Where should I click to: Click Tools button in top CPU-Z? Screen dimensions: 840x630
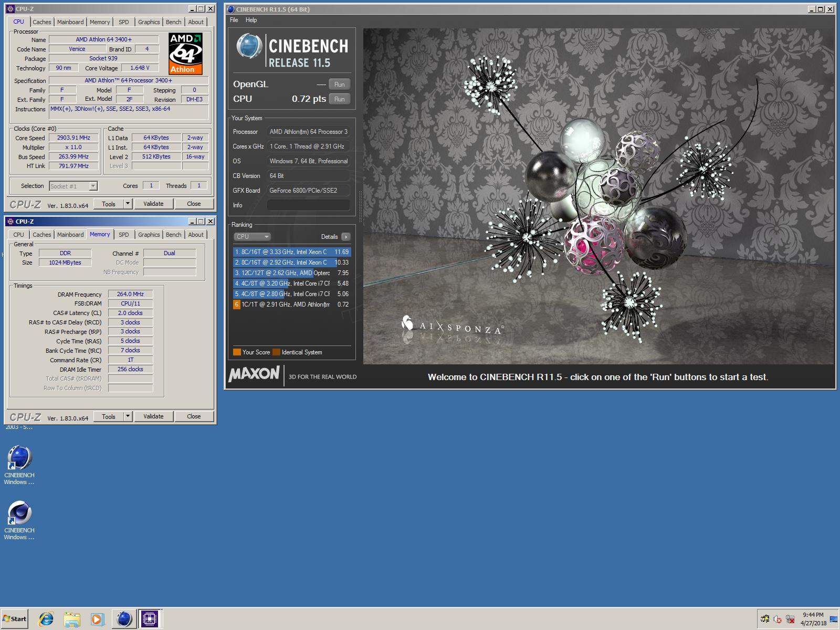[x=109, y=204]
